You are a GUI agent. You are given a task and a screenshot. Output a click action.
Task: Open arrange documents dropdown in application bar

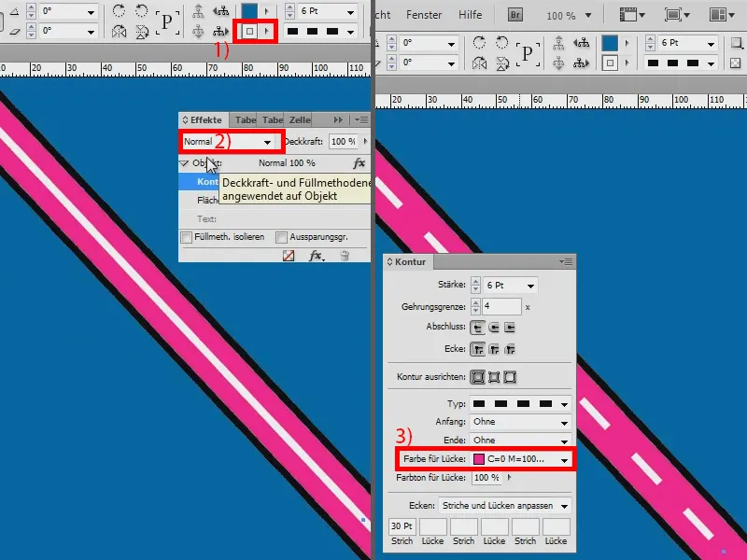coord(721,15)
